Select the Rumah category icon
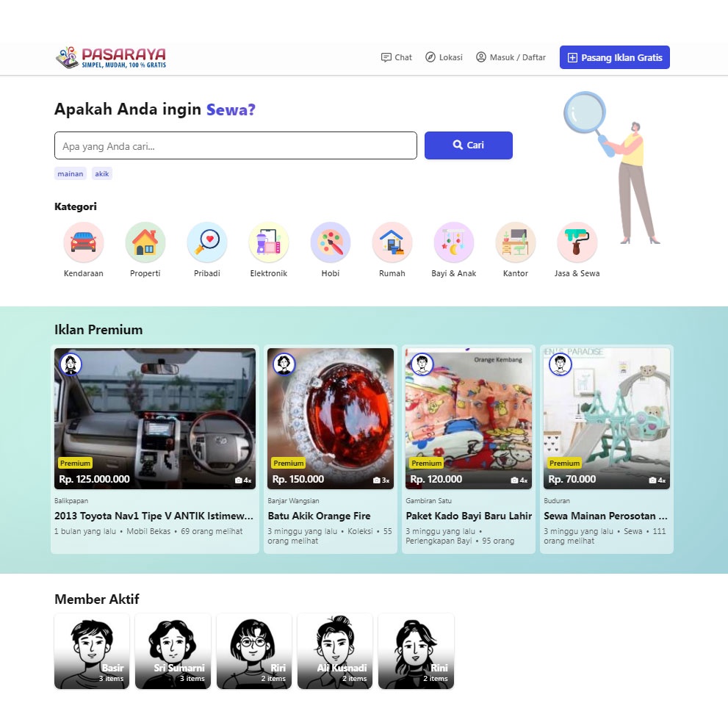Viewport: 728px width, 728px height. [392, 242]
